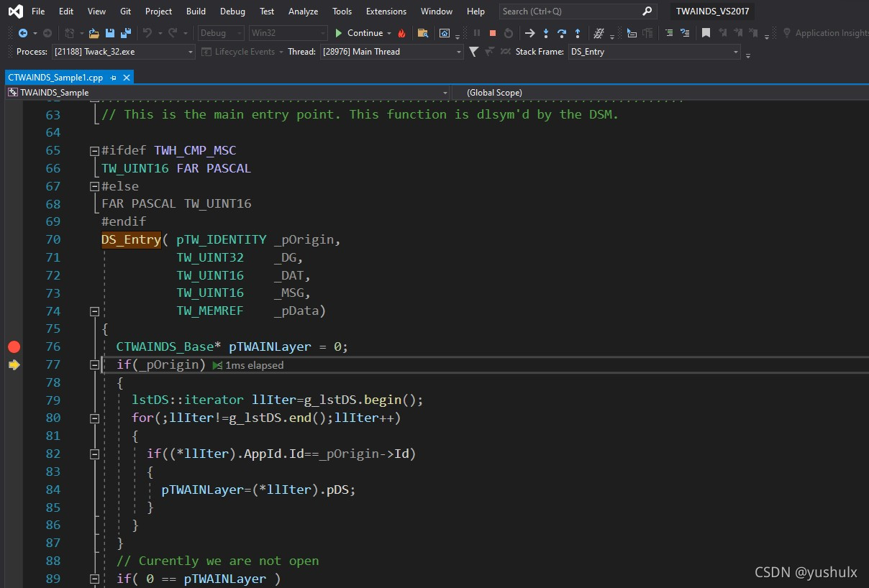869x588 pixels.
Task: Click the comment-out selection icon
Action: pyautogui.click(x=669, y=33)
